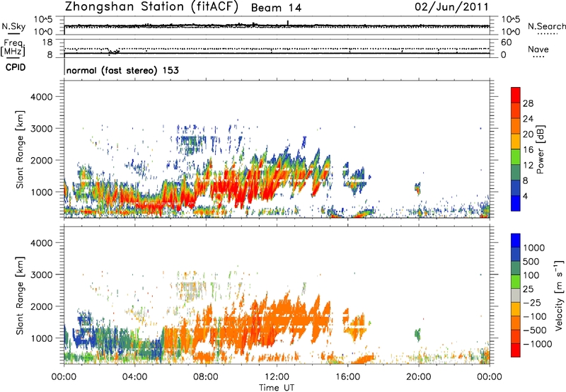Select the Freq. [MHz] axis label
Image resolution: width=566 pixels, height=392 pixels.
click(13, 47)
